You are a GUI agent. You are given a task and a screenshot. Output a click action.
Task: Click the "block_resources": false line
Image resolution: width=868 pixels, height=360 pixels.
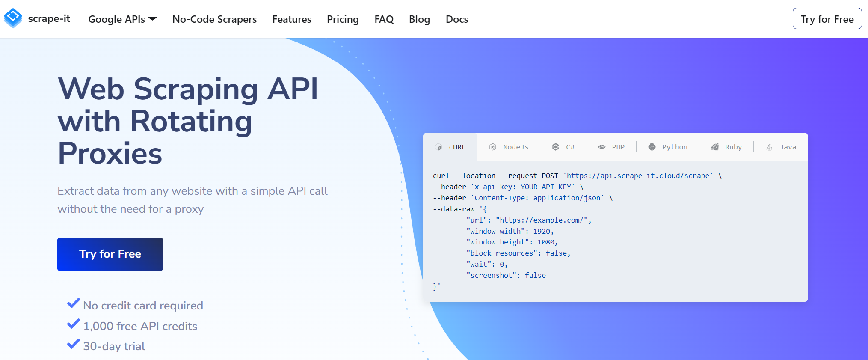pyautogui.click(x=518, y=253)
